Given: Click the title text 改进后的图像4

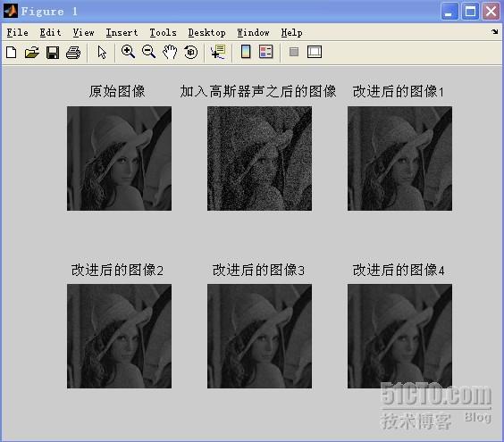Looking at the screenshot, I should click(399, 270).
